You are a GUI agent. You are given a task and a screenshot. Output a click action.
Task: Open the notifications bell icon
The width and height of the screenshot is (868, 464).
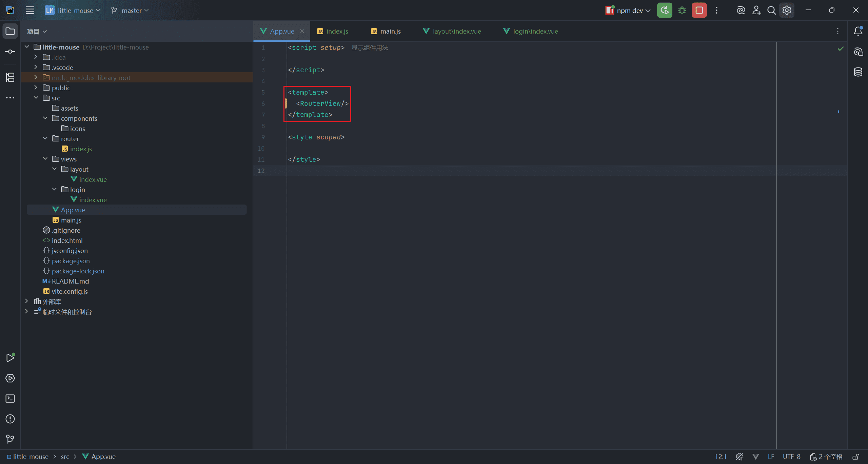tap(858, 31)
